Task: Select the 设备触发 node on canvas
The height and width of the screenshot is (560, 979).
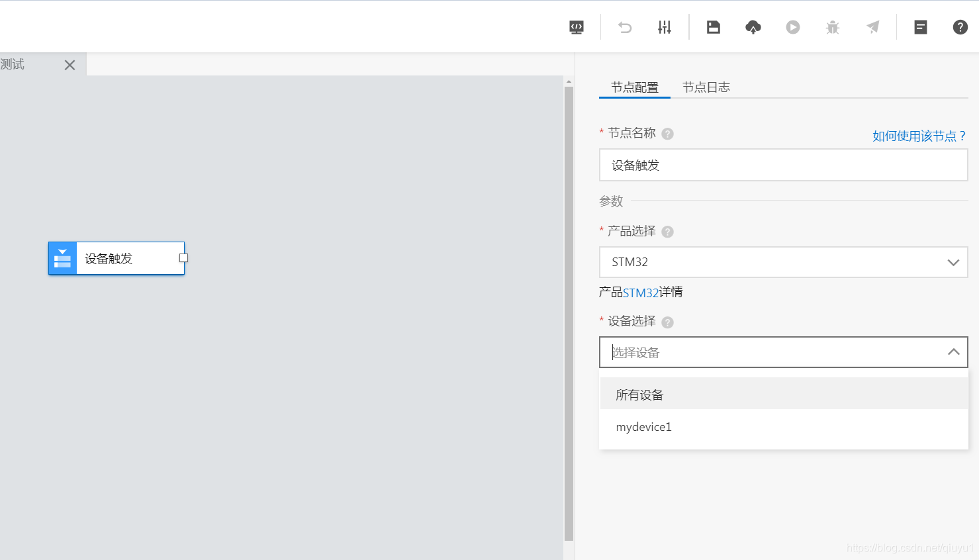Action: (117, 258)
